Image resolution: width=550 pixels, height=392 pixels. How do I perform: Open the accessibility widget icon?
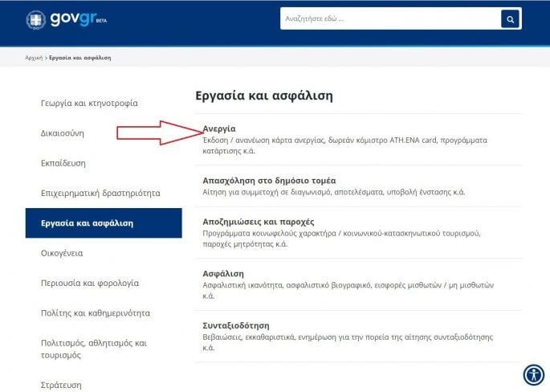[x=533, y=374]
